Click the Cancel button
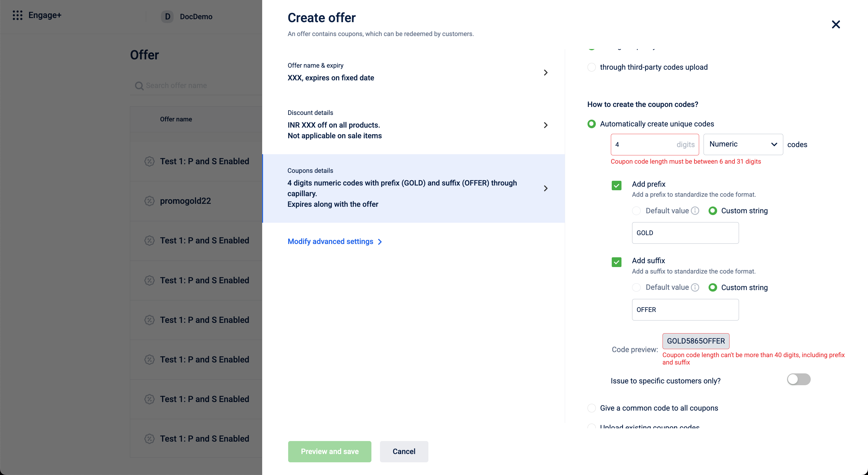Screen dimensions: 868x475 point(404,451)
